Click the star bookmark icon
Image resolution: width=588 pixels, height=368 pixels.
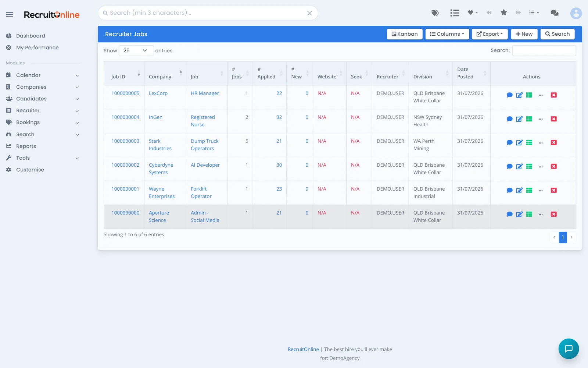click(504, 13)
